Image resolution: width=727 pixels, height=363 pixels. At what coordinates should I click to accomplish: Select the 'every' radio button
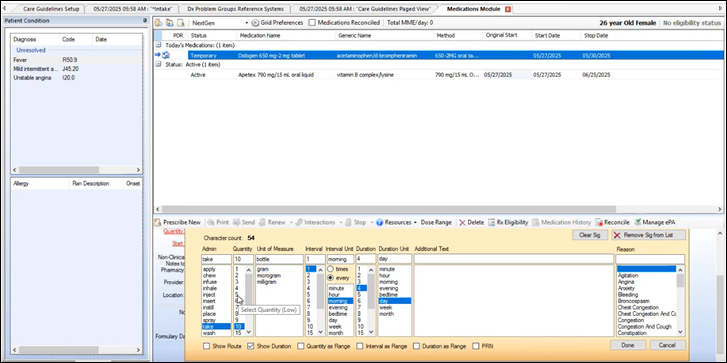point(331,278)
